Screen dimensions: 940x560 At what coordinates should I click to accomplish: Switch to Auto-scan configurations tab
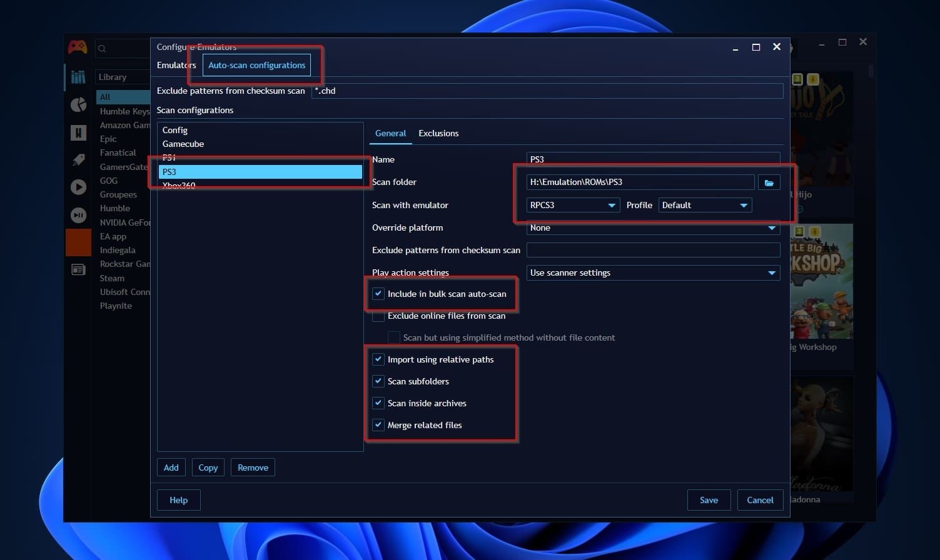pos(256,65)
